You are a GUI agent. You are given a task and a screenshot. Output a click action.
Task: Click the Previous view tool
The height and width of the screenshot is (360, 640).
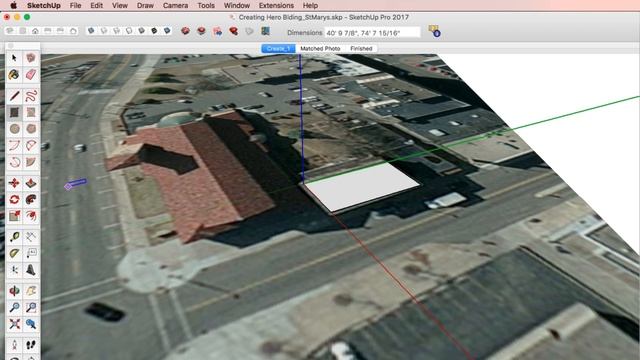(31, 324)
